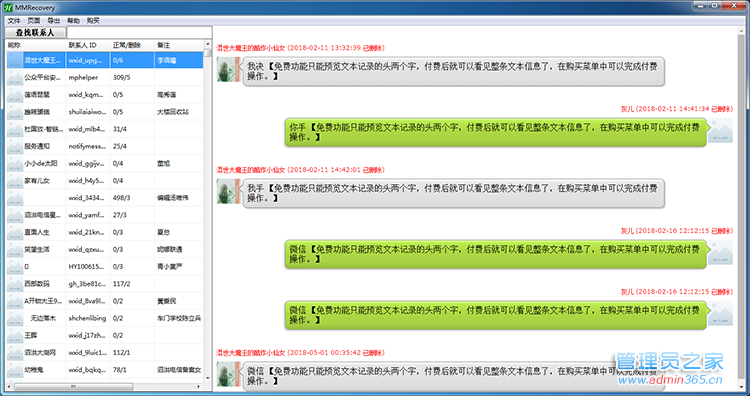Screen dimensions: 750x396
Task: Click MMRecovery app icon in title bar
Action: [8, 8]
